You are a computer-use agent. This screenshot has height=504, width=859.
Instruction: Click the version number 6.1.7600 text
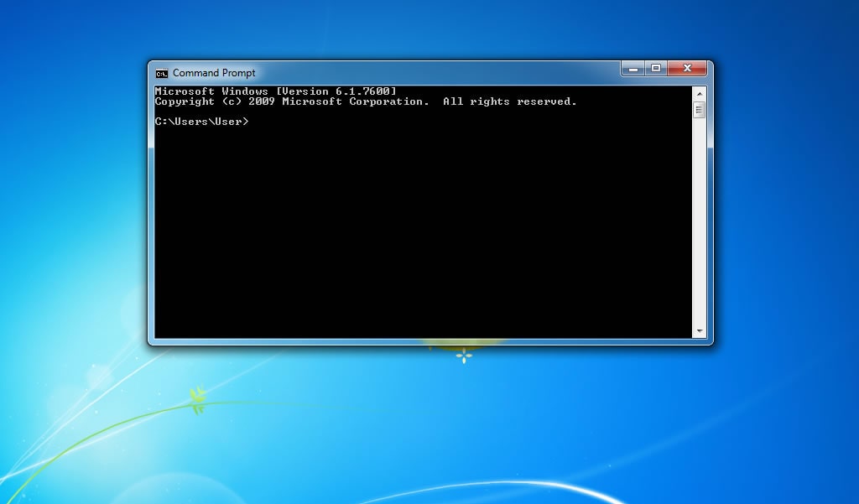[x=362, y=91]
